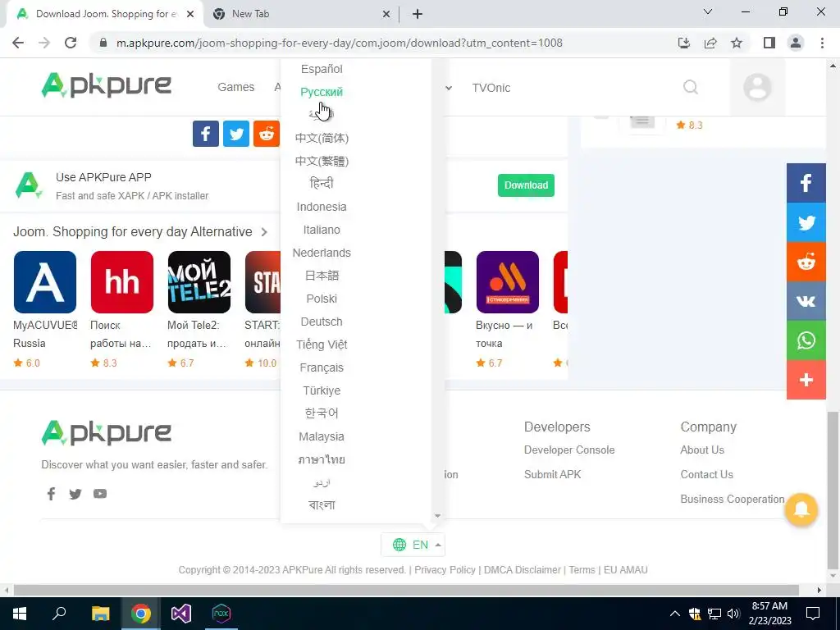The image size is (840, 630).
Task: Open the MyACUVUE Russia app thumbnail
Action: 45,282
